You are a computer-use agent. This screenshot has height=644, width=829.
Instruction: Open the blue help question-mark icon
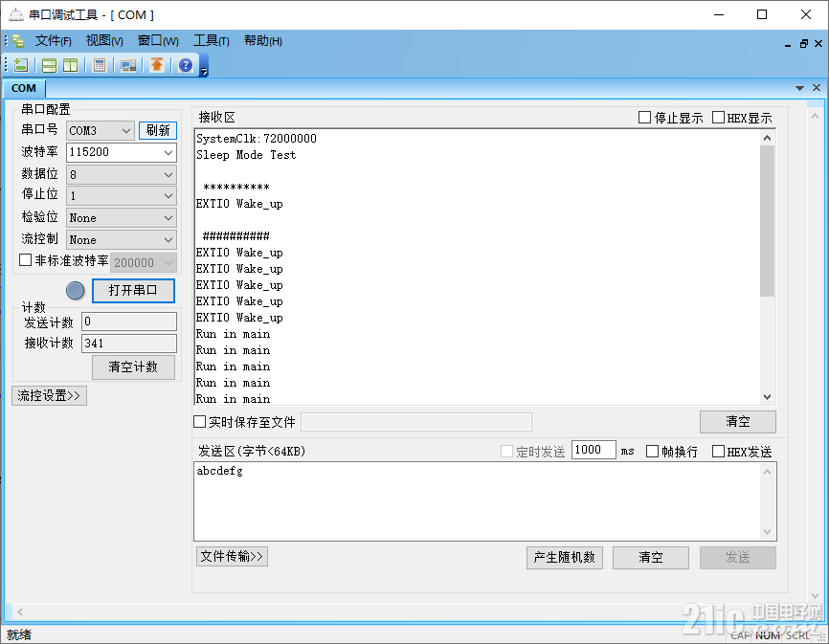point(186,65)
